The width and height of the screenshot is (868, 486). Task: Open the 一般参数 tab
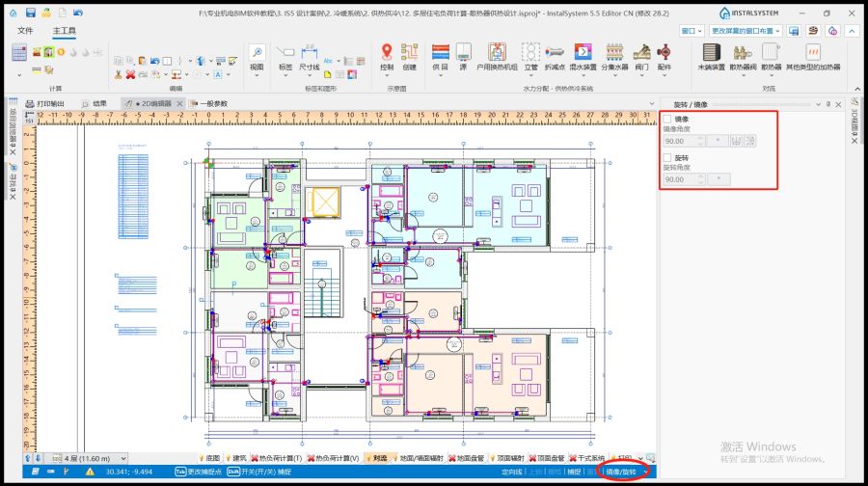tap(208, 103)
